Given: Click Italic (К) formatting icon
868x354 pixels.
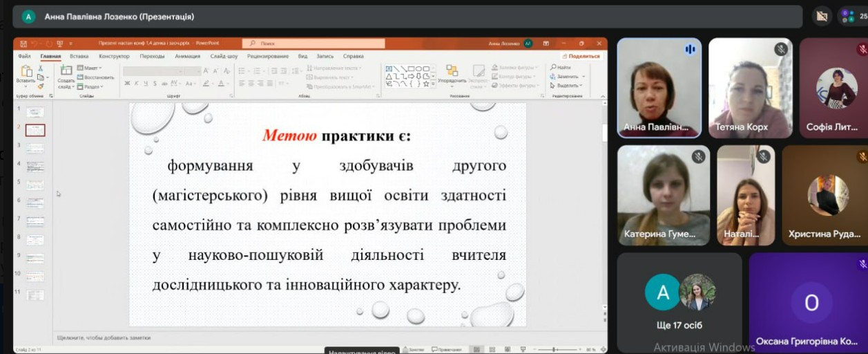Looking at the screenshot, I should coord(137,83).
